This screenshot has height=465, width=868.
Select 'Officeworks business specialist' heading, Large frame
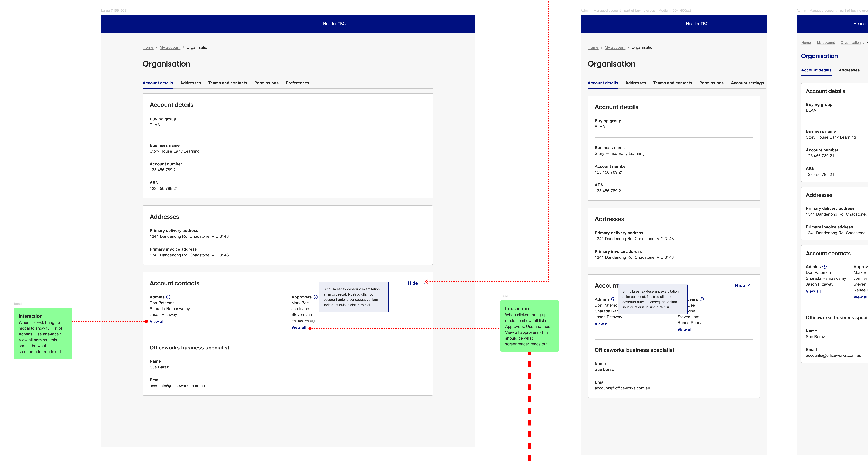[x=189, y=348]
